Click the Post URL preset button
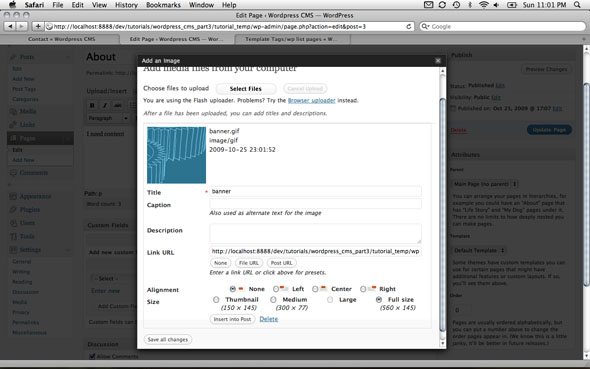This screenshot has width=590, height=369. pyautogui.click(x=281, y=263)
